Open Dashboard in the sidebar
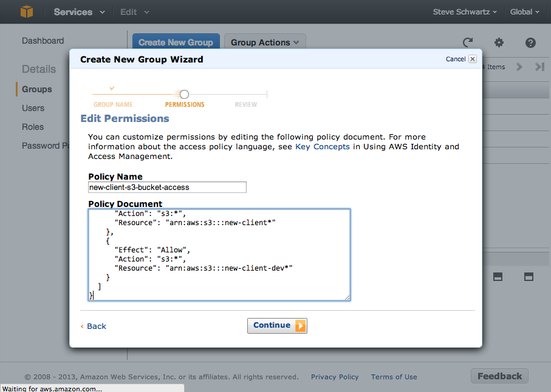551x392 pixels. (x=43, y=41)
